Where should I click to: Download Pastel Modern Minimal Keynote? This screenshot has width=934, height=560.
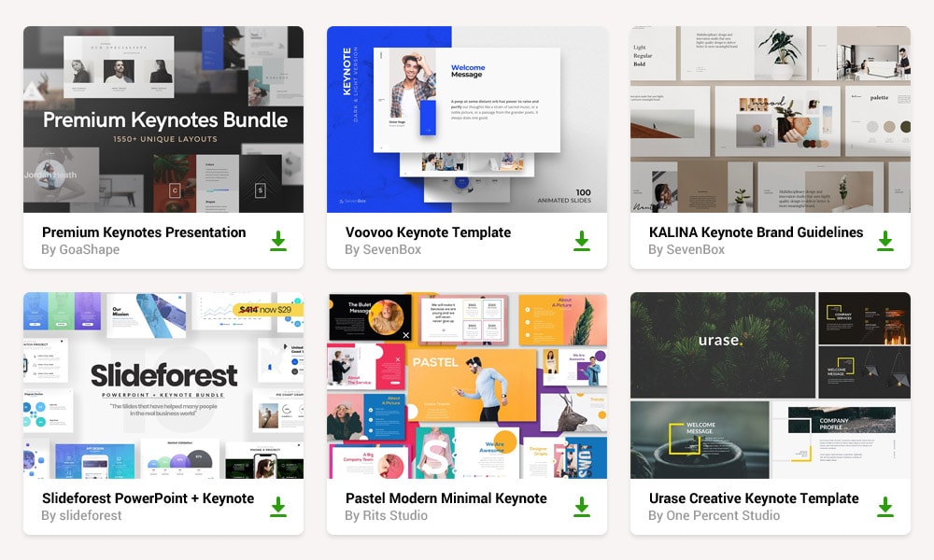[582, 507]
